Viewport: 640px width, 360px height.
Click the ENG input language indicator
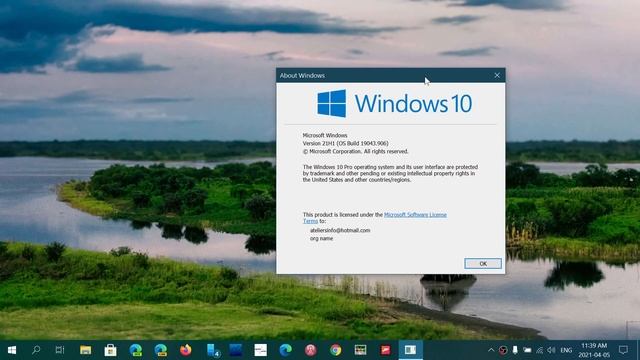click(x=566, y=350)
